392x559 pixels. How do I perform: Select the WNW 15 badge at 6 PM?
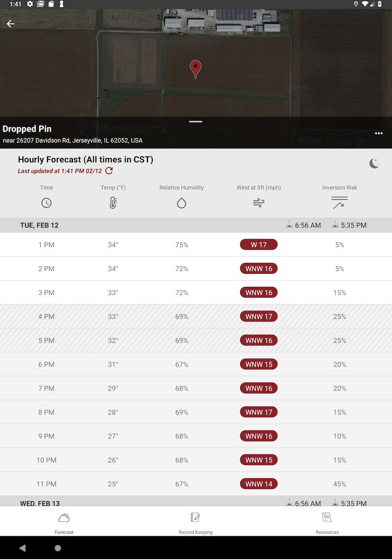point(259,364)
